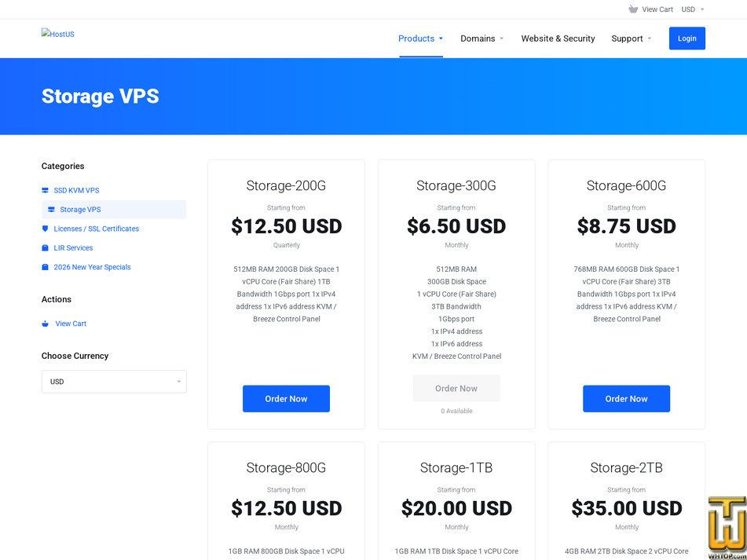Go to Website & Security page
Image resolution: width=747 pixels, height=560 pixels.
(558, 38)
